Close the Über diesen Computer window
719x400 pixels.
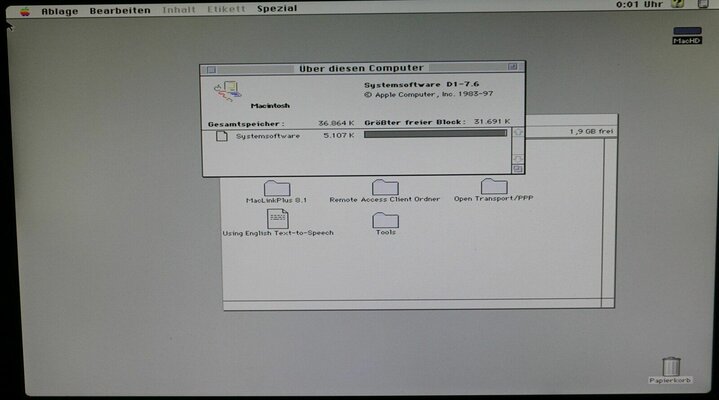pos(211,68)
